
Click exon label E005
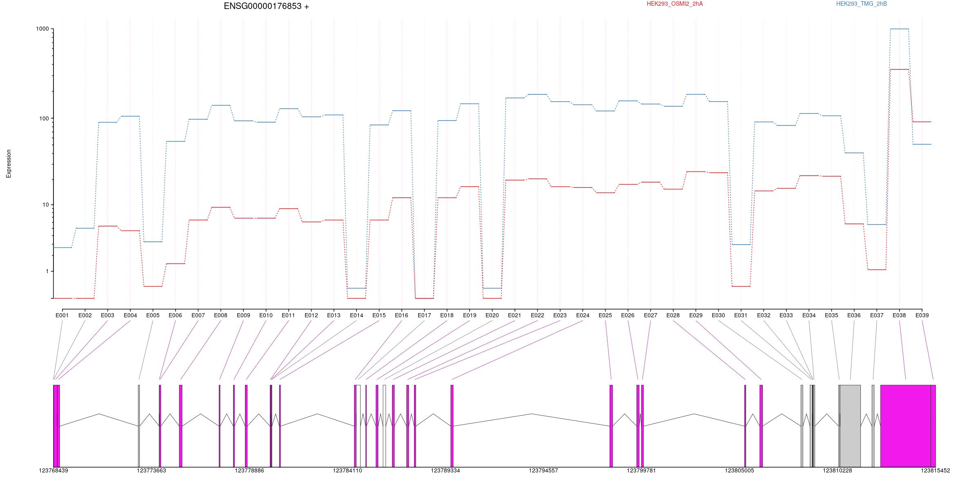(x=153, y=315)
